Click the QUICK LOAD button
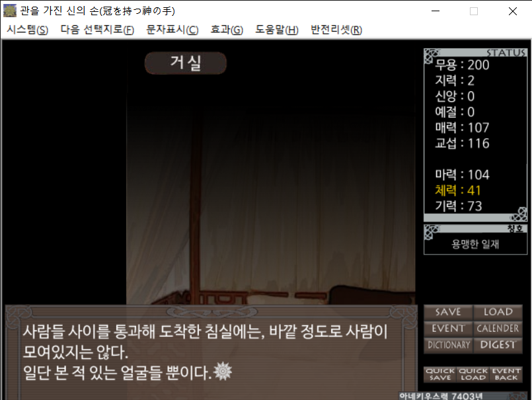 (473, 374)
